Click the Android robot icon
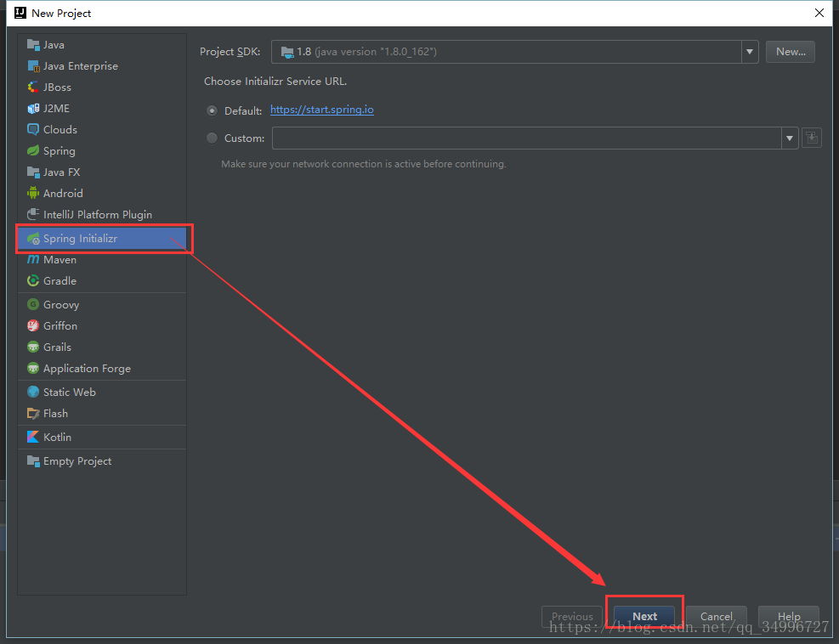839x644 pixels. pyautogui.click(x=33, y=193)
